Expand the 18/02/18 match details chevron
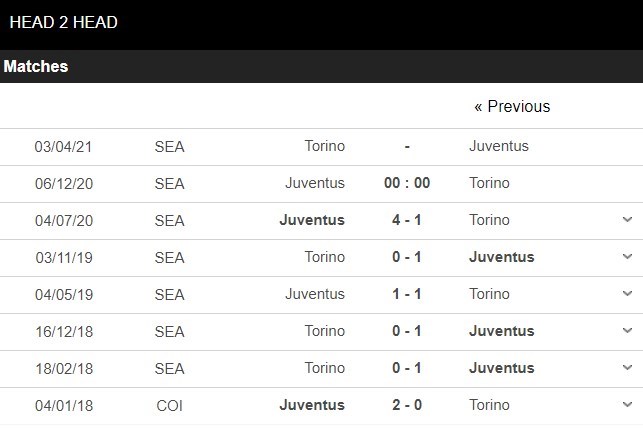The height and width of the screenshot is (429, 643). pos(627,368)
